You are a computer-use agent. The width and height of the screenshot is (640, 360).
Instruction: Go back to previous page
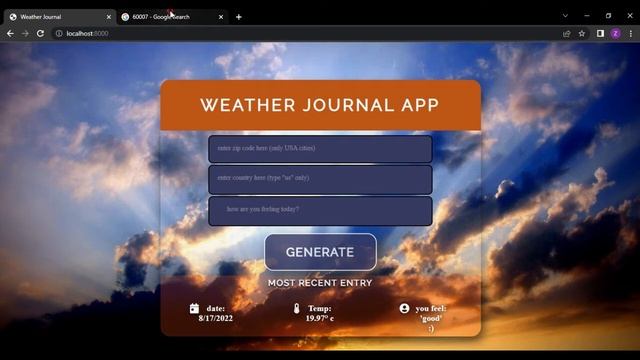point(10,33)
